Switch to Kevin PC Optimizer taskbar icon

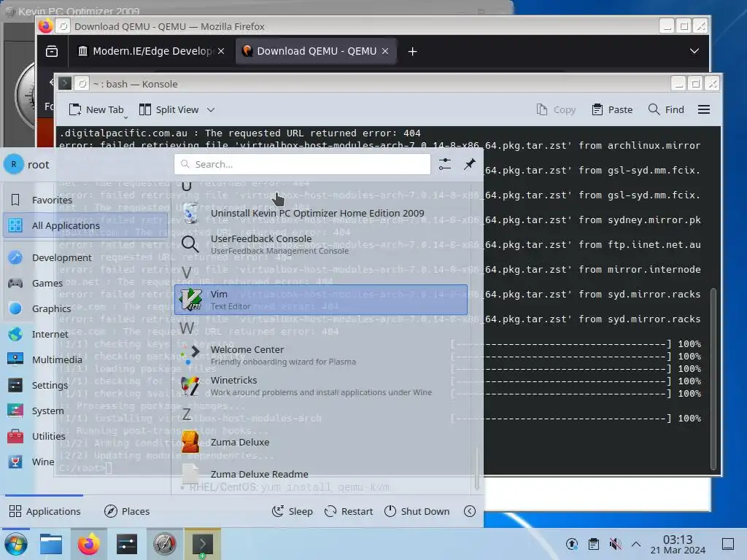coord(164,544)
